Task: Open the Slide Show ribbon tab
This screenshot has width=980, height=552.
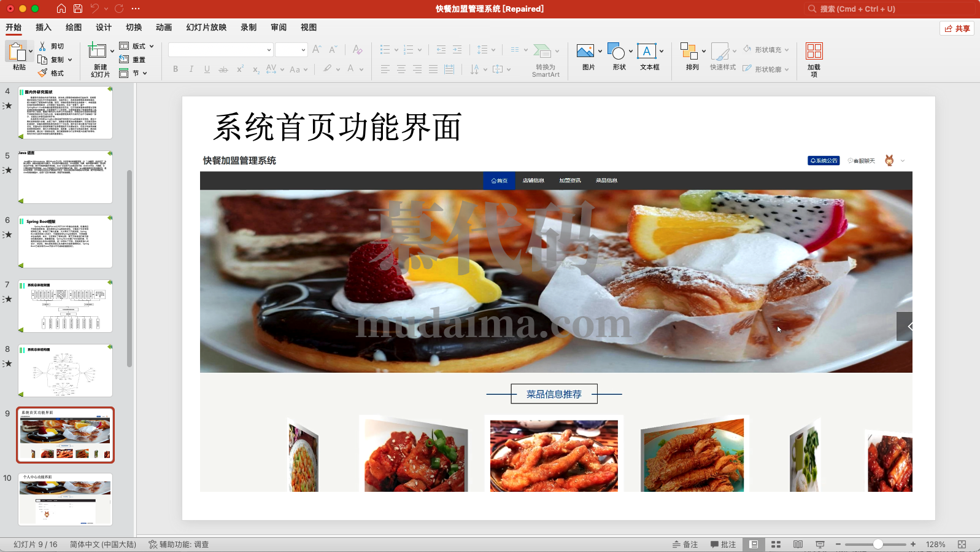Action: [206, 27]
